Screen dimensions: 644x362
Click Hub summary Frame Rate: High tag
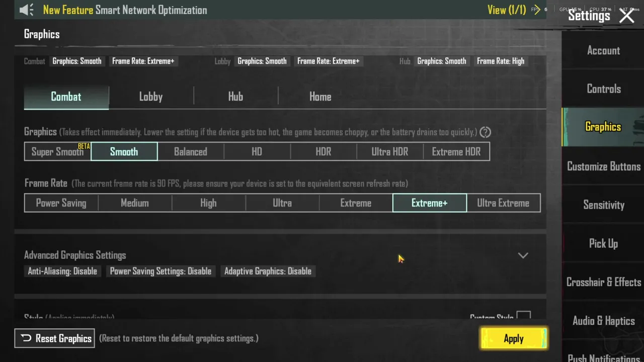coord(501,61)
